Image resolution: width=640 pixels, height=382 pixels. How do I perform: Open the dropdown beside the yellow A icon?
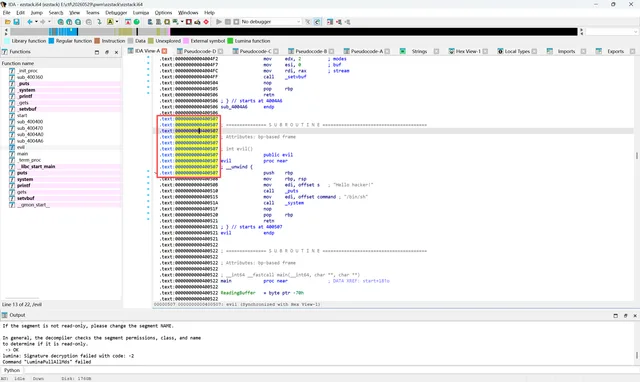click(x=117, y=22)
